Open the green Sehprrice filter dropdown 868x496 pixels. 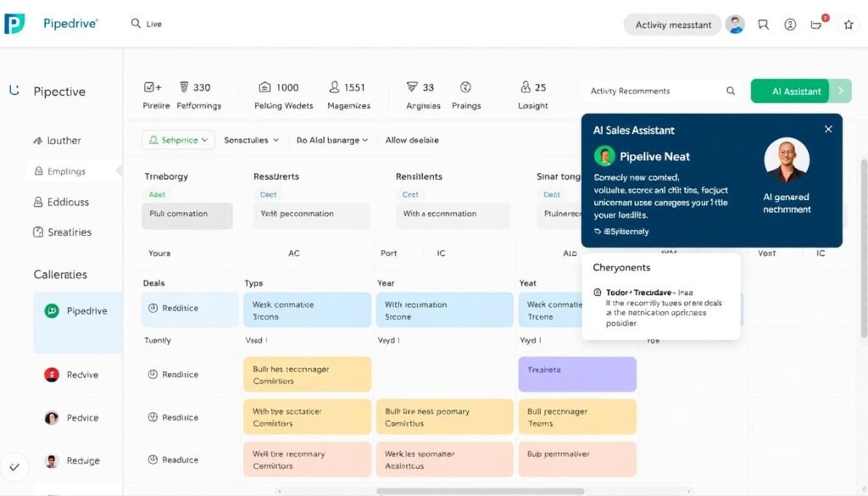pos(178,139)
